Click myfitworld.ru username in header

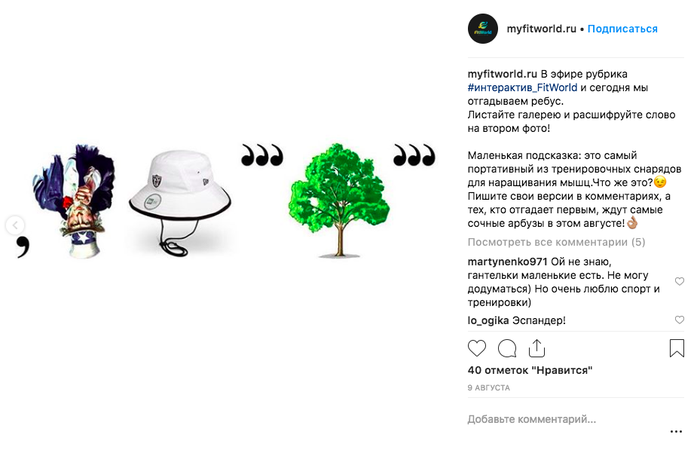541,29
